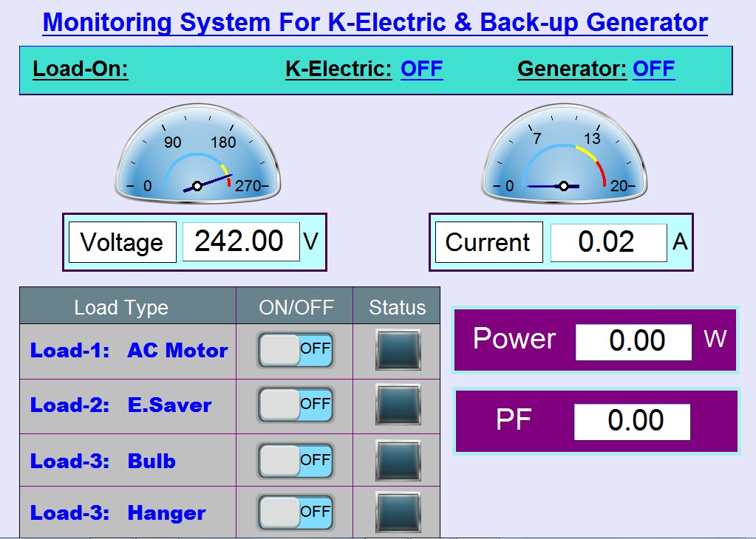Click the Generator OFF link
756x539 pixels.
tap(653, 69)
